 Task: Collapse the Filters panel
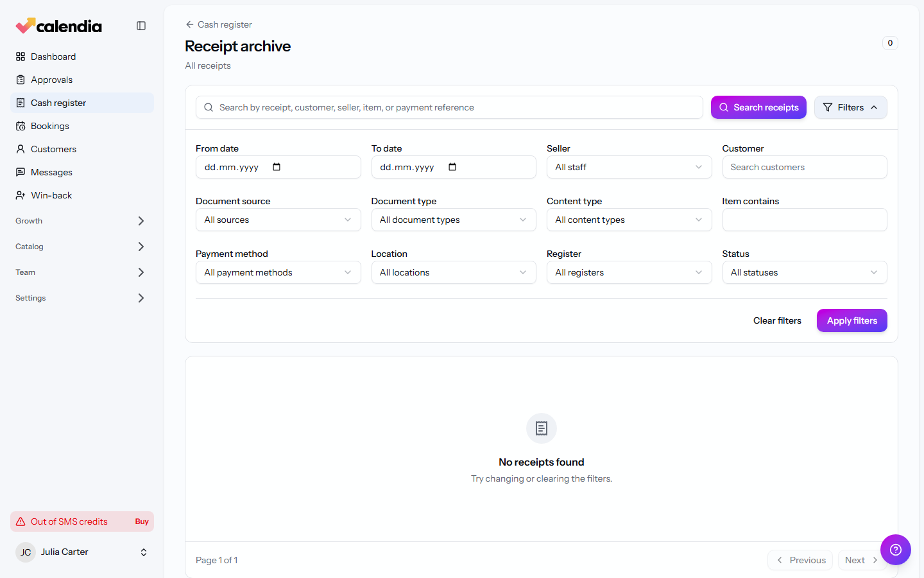coord(851,107)
